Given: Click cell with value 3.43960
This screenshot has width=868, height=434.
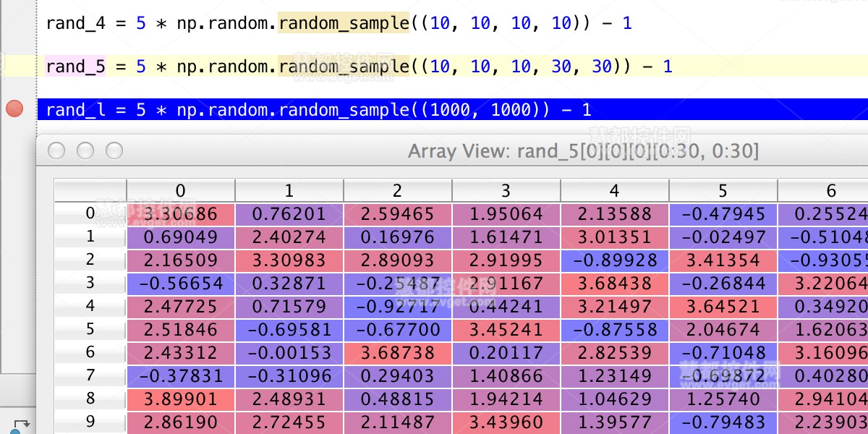Looking at the screenshot, I should [x=506, y=422].
